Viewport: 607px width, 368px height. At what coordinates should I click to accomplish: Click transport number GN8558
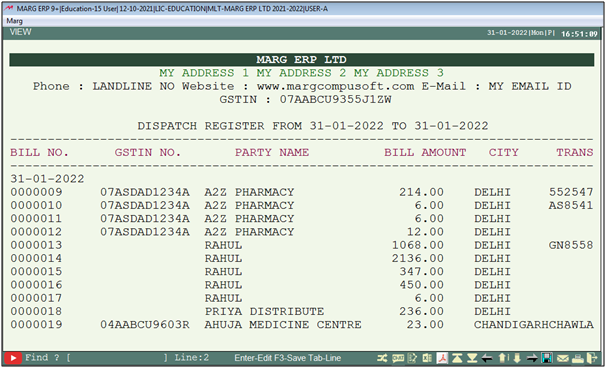pyautogui.click(x=571, y=245)
